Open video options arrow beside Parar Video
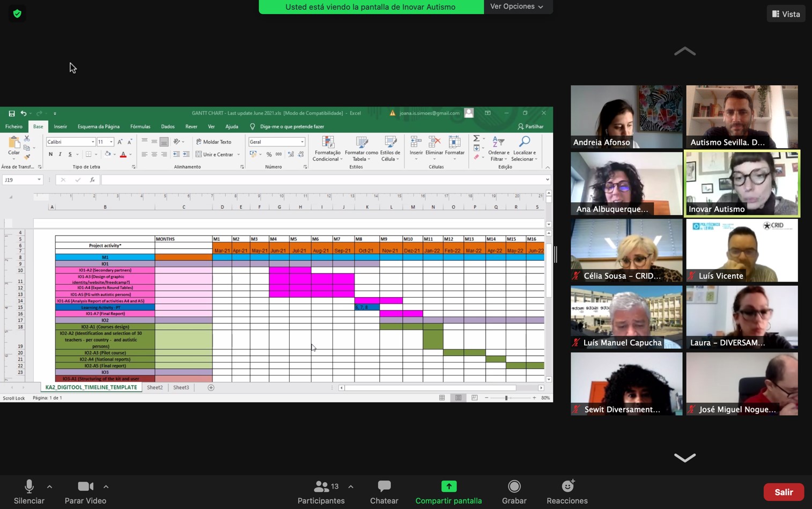This screenshot has width=812, height=509. click(106, 487)
